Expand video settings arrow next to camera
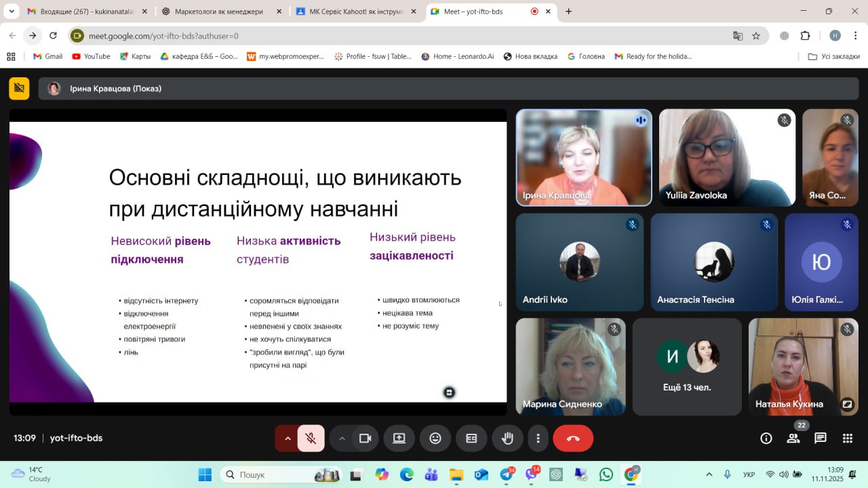 coord(342,439)
